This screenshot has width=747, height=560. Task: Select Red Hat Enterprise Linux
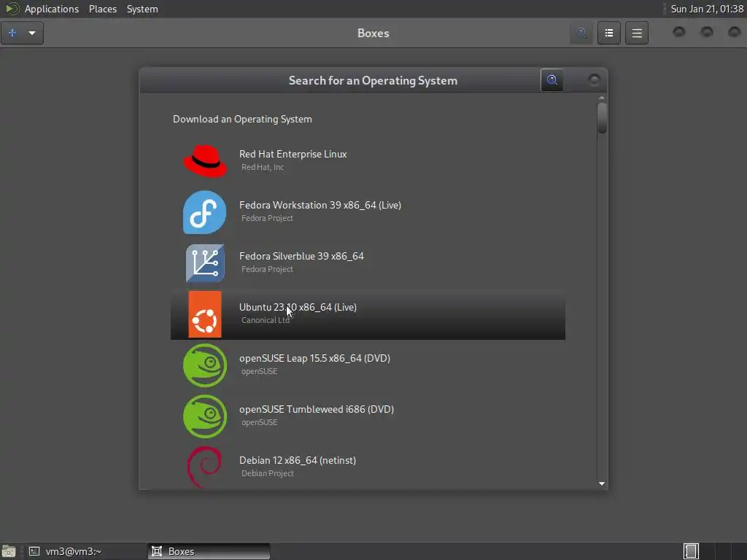368,161
